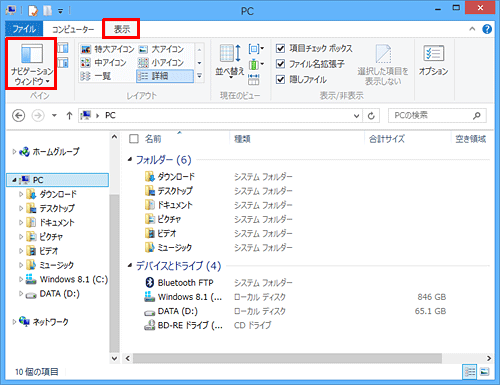Click the Forward navigation arrow

click(x=38, y=116)
